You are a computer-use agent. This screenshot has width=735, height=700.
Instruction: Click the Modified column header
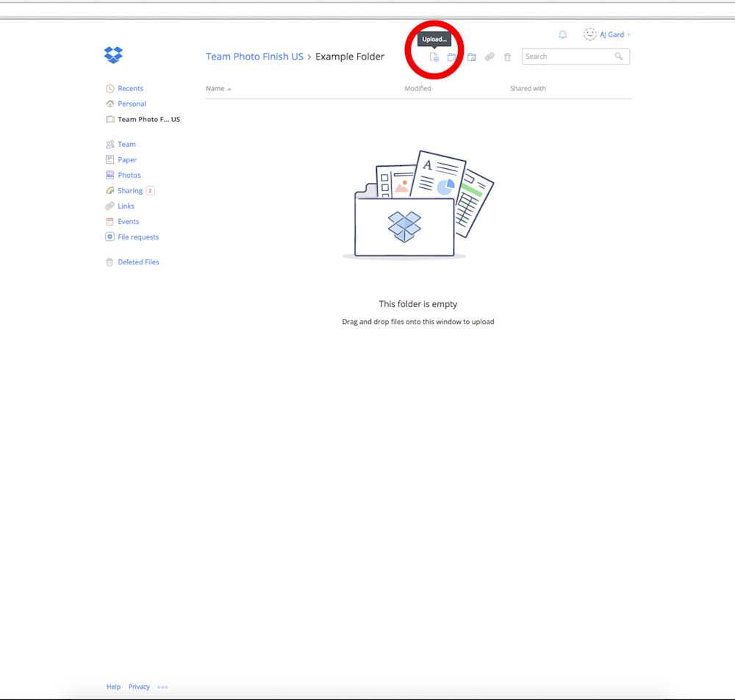tap(417, 89)
